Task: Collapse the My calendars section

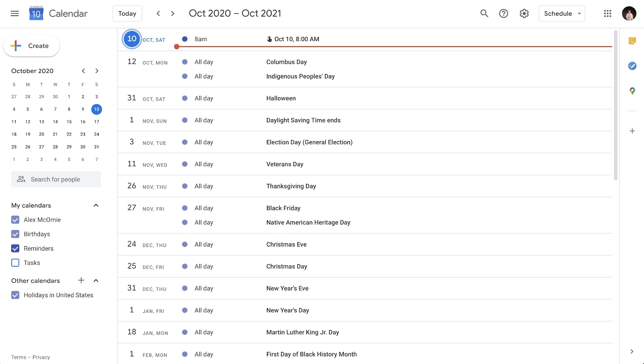Action: pos(96,206)
